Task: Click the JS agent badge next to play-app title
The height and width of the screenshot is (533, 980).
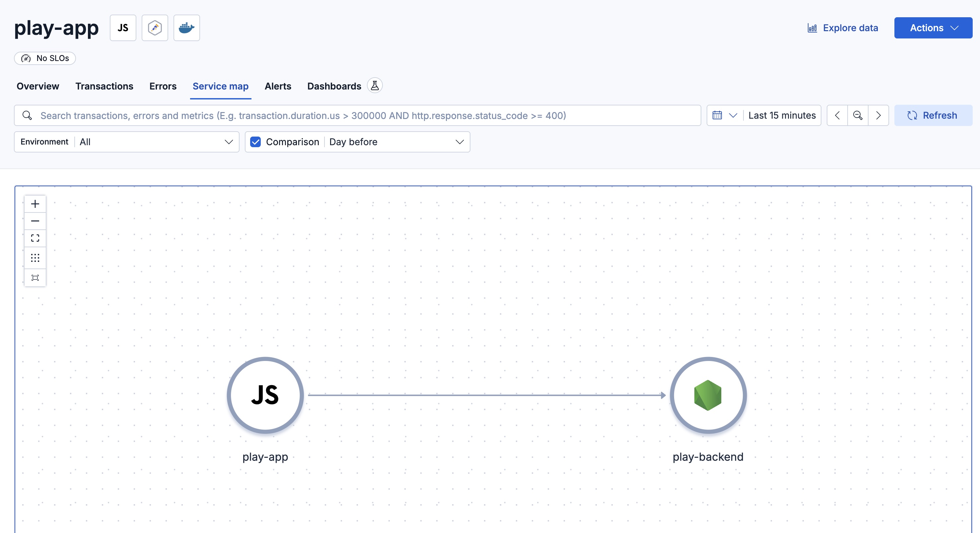Action: point(123,28)
